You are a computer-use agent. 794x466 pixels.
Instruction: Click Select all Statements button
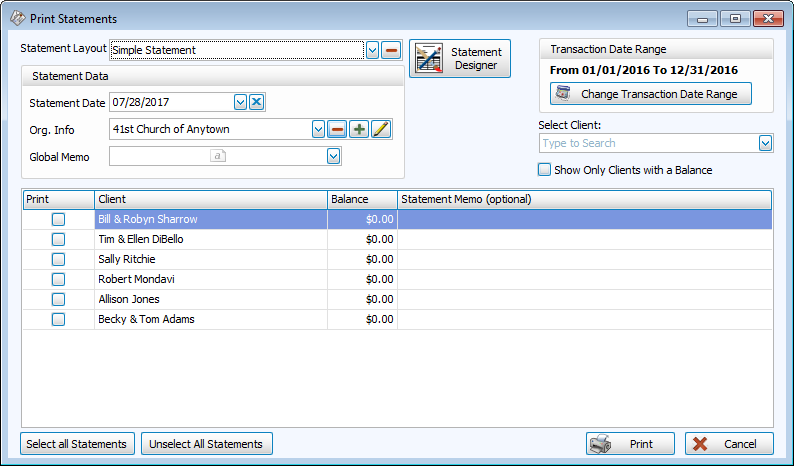click(x=77, y=444)
